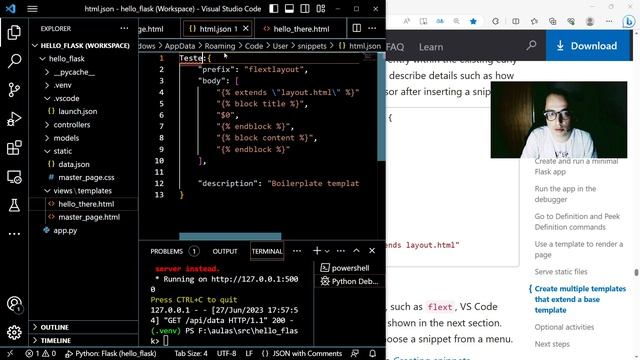640x360 pixels.
Task: Switch to TERMINAL panel tab
Action: [x=267, y=251]
